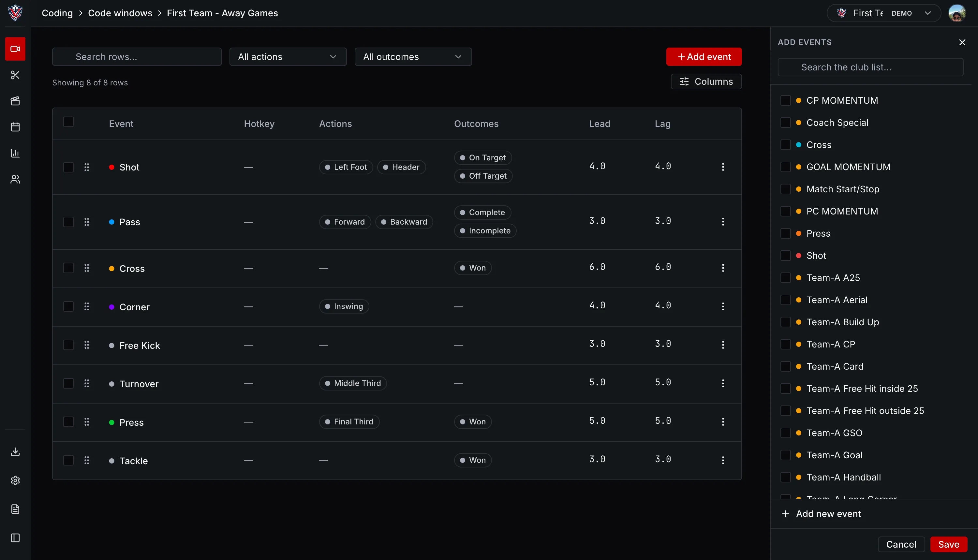The width and height of the screenshot is (978, 560).
Task: Open the scissors clips sidebar icon
Action: (15, 75)
